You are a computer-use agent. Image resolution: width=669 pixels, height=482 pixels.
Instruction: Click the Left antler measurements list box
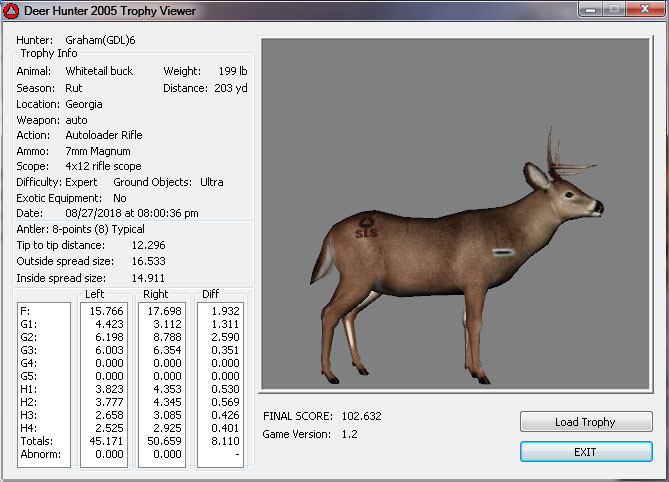point(102,384)
